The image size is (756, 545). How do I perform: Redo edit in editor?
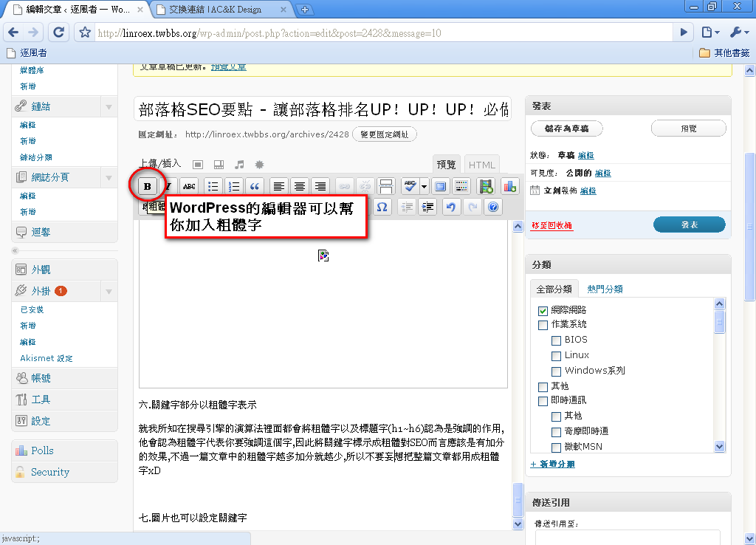pos(472,207)
